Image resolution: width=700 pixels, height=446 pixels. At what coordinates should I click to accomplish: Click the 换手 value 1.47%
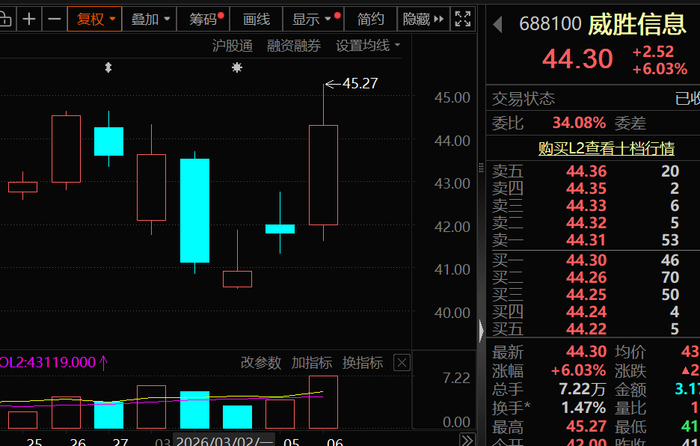(x=583, y=408)
